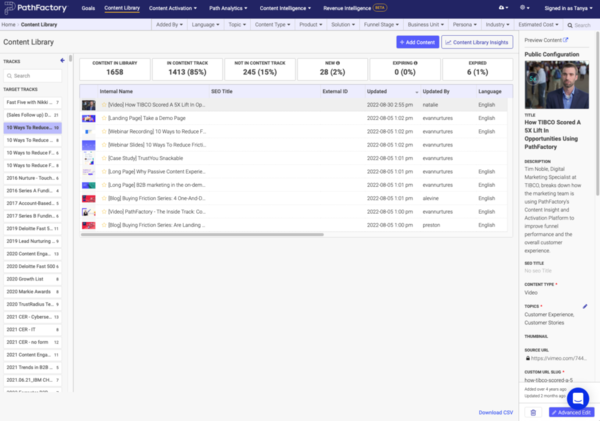Click Not In Content Track stat card
The height and width of the screenshot is (421, 600).
[x=260, y=69]
